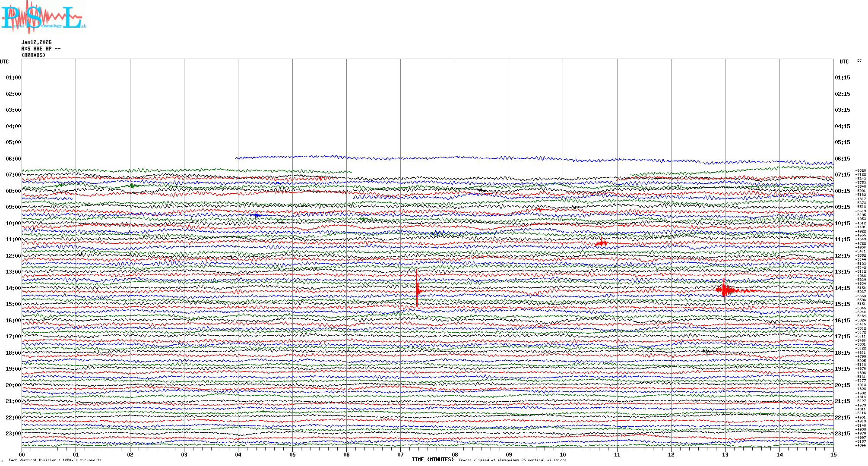Click the start of the blue 06:00 trace
868x466 pixels.
[237, 158]
